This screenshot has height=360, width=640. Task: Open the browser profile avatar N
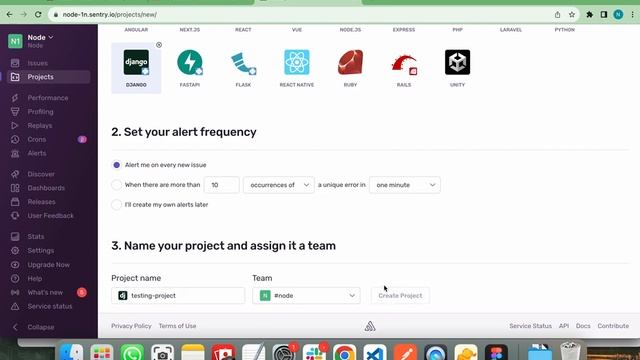[x=618, y=15]
